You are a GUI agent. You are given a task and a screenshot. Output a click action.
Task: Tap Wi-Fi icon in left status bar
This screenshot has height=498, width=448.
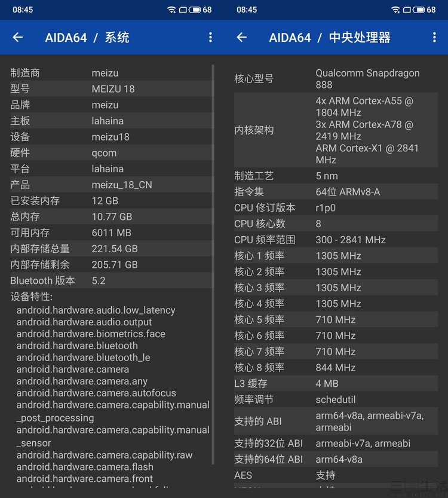pos(171,10)
